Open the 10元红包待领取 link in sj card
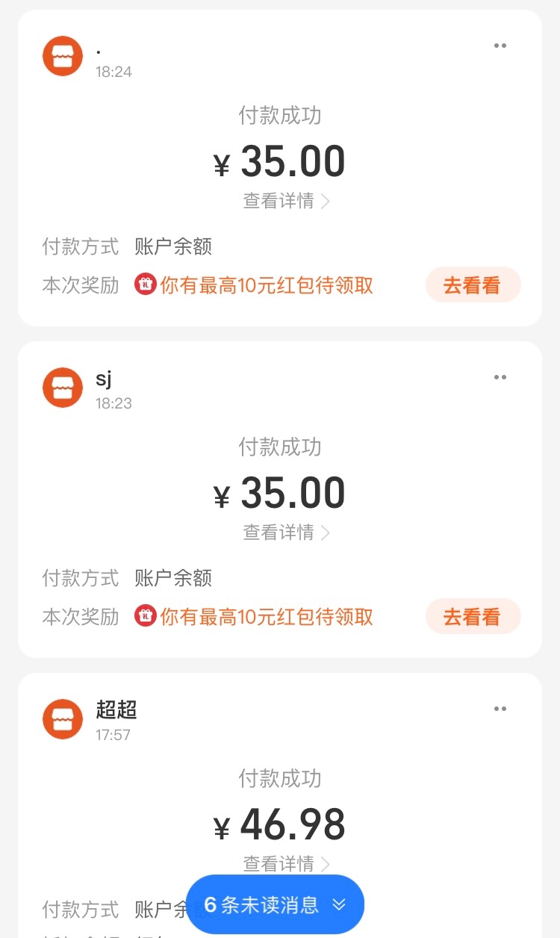Image resolution: width=560 pixels, height=938 pixels. pos(267,617)
